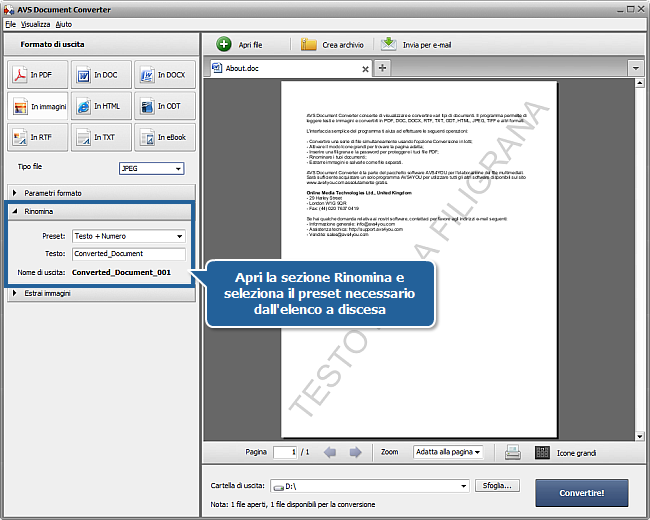
Task: Open the Preset Testo + Numero dropdown
Action: coord(129,236)
